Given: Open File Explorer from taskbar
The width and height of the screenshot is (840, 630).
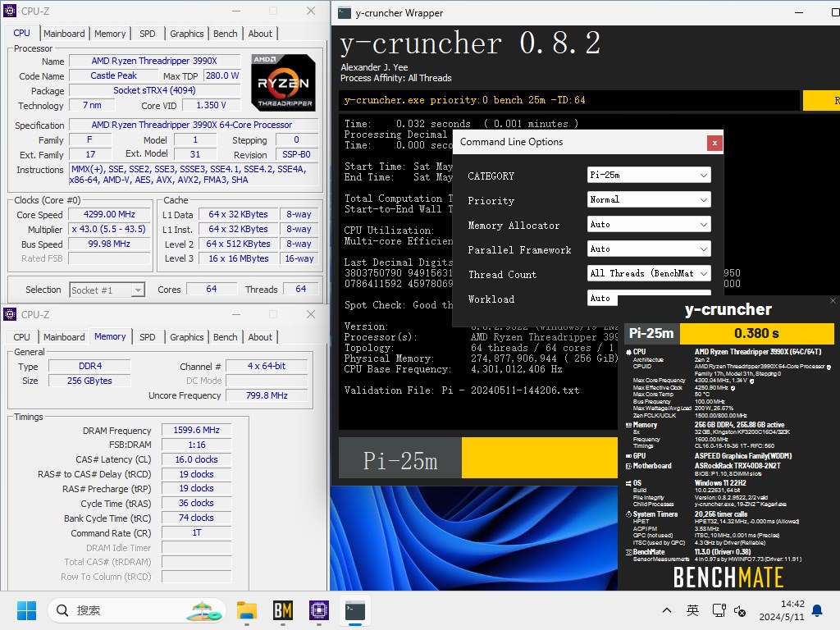Looking at the screenshot, I should tap(247, 610).
